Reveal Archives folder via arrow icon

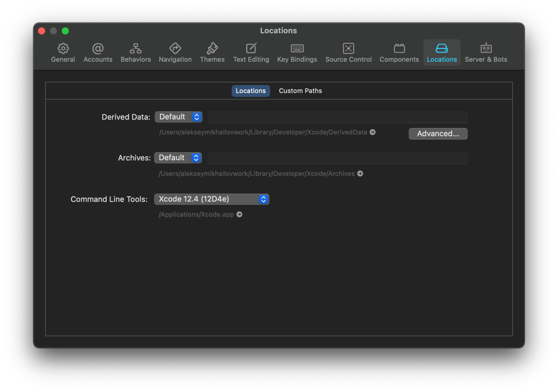[x=360, y=173]
